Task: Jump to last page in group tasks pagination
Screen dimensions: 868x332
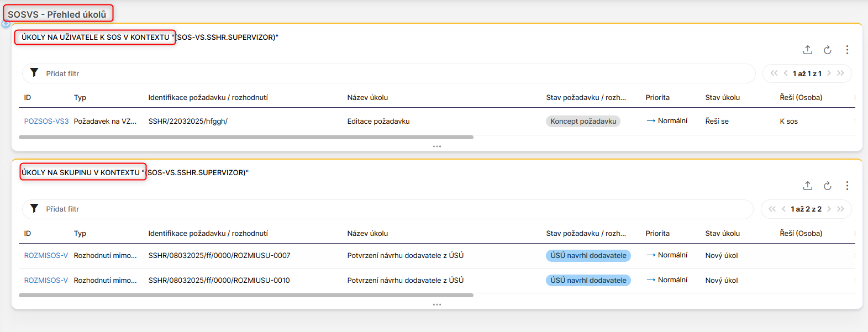Action: [840, 209]
